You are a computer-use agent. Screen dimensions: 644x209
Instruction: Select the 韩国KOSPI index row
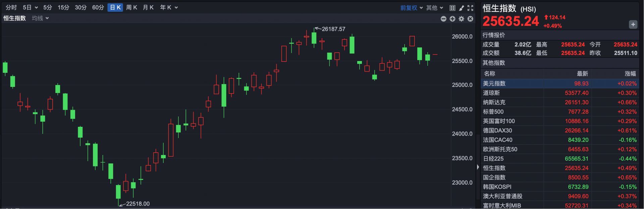tap(560, 187)
